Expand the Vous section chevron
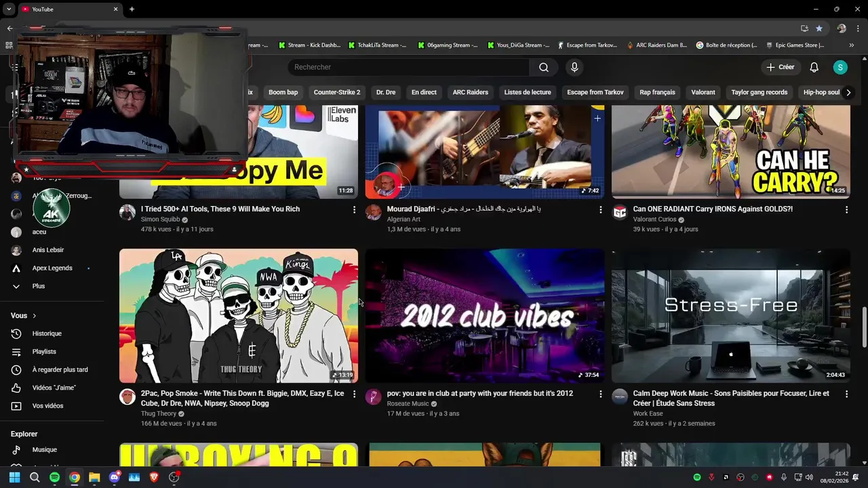This screenshot has height=488, width=868. pos(35,316)
